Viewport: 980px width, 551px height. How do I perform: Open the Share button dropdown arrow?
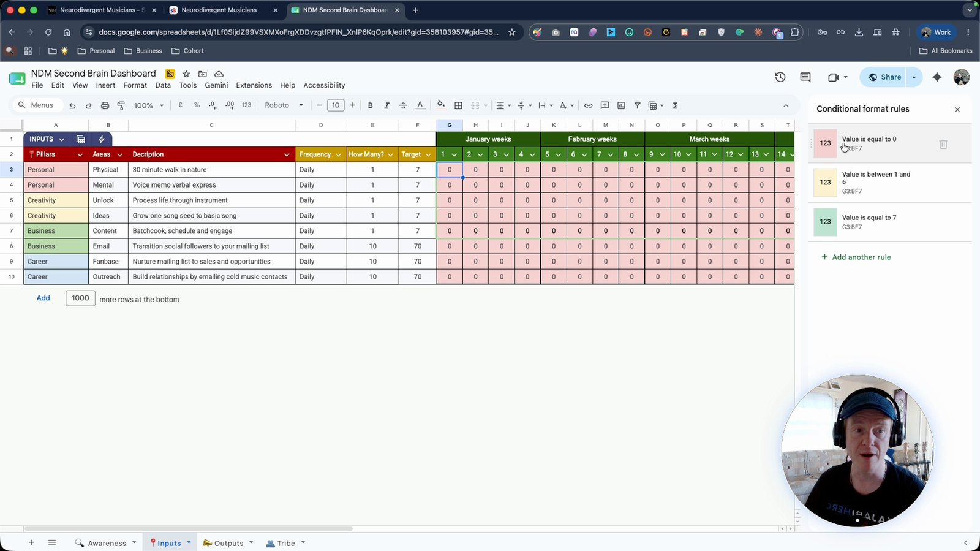point(914,77)
